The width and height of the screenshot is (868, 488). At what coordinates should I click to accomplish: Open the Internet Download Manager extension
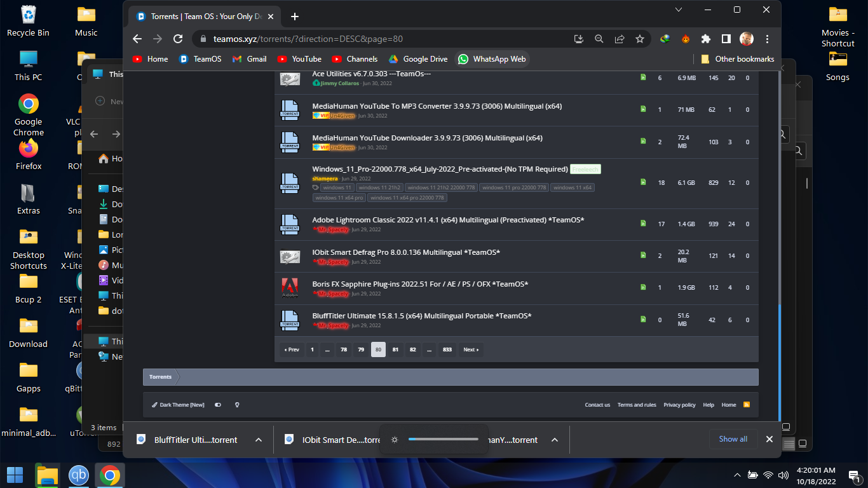pyautogui.click(x=665, y=39)
